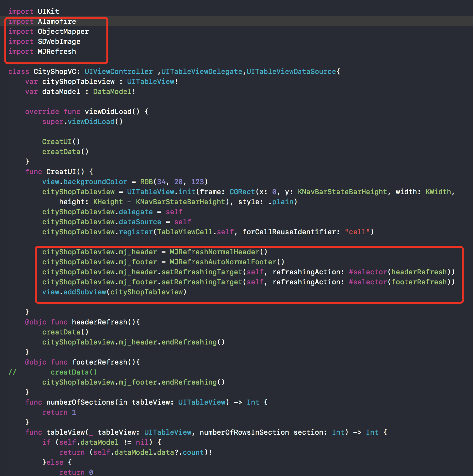473x476 pixels.
Task: Click 'DataModel!' type in var declaration
Action: click(114, 92)
